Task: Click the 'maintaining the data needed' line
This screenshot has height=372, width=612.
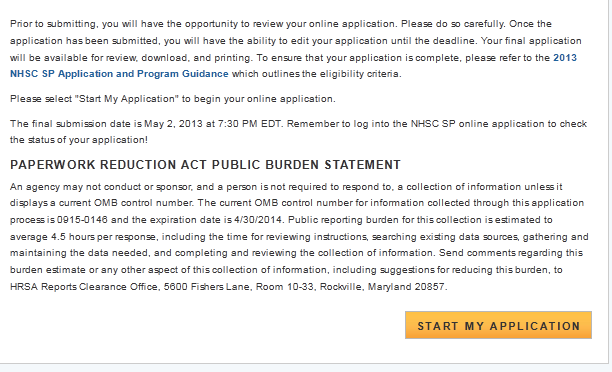Action: click(x=296, y=253)
